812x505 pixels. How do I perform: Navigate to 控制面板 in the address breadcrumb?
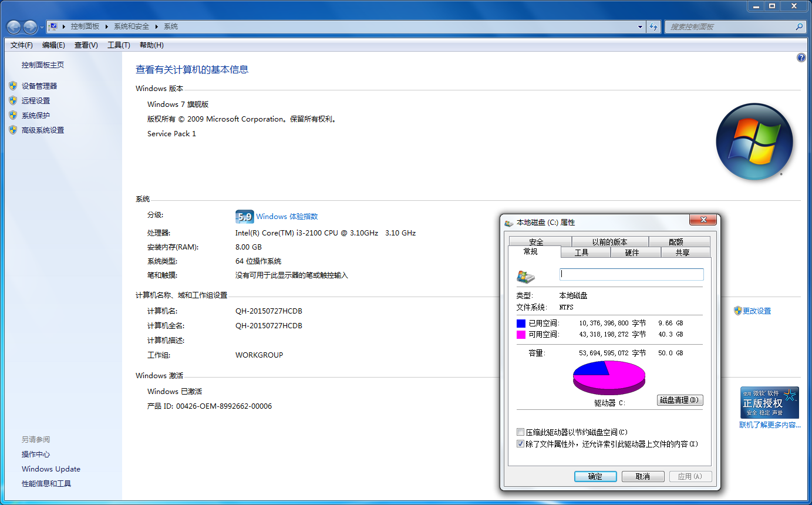85,26
